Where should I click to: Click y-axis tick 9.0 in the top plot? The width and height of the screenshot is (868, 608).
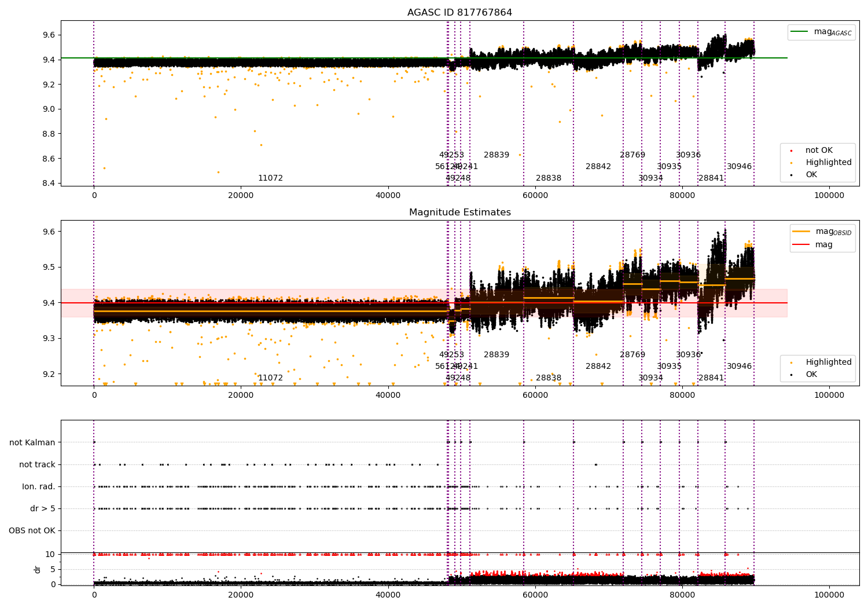click(48, 109)
